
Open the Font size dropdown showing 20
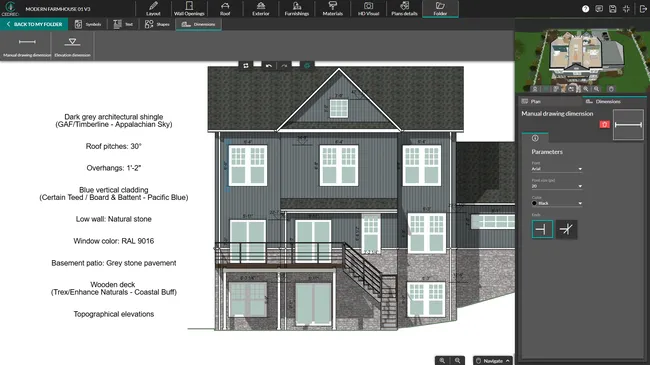coord(557,186)
